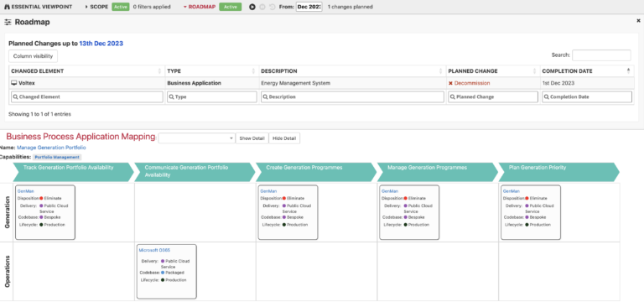Open the Column visibility menu

34,56
